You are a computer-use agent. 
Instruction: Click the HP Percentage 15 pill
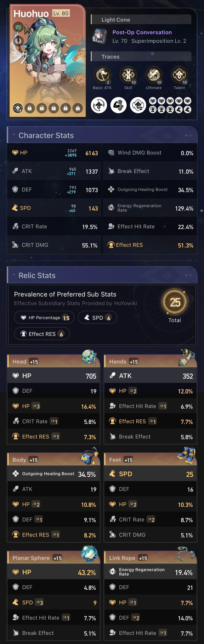pos(44,317)
